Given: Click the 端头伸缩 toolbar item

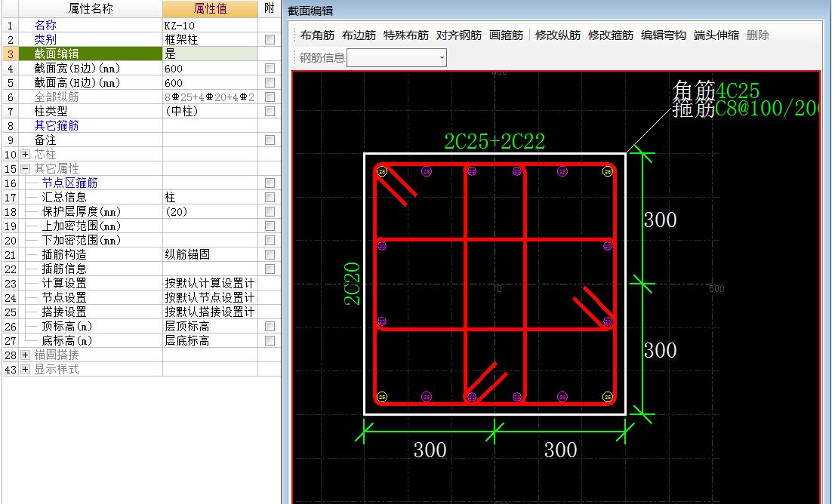Looking at the screenshot, I should pos(716,35).
